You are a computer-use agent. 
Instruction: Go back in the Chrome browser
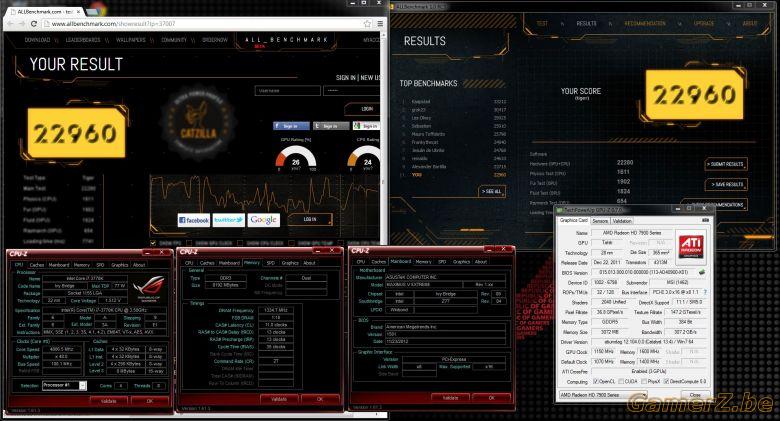pyautogui.click(x=11, y=23)
